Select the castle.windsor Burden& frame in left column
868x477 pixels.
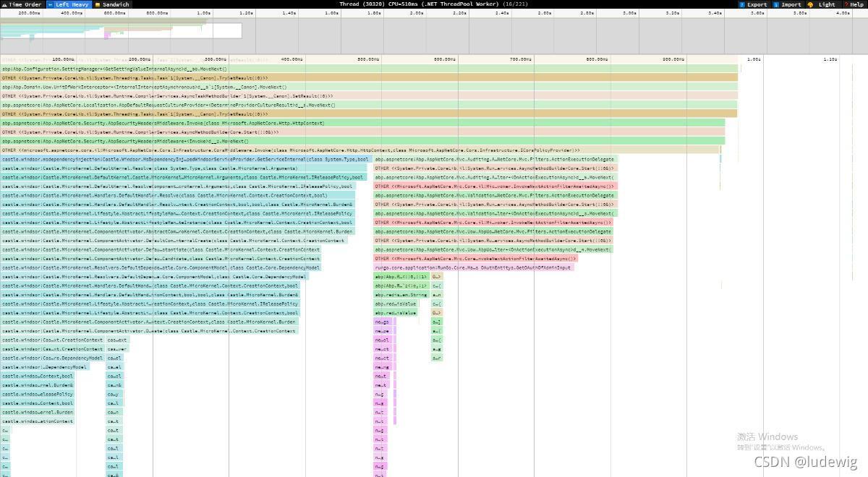pyautogui.click(x=38, y=385)
